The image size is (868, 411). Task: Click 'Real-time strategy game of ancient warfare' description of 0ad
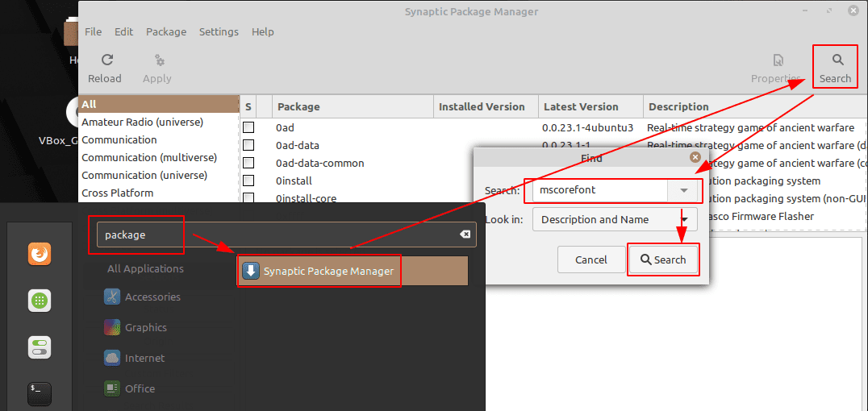(751, 128)
